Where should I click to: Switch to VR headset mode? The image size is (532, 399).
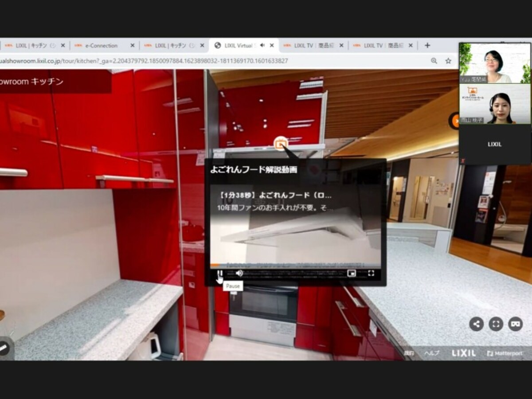(516, 324)
